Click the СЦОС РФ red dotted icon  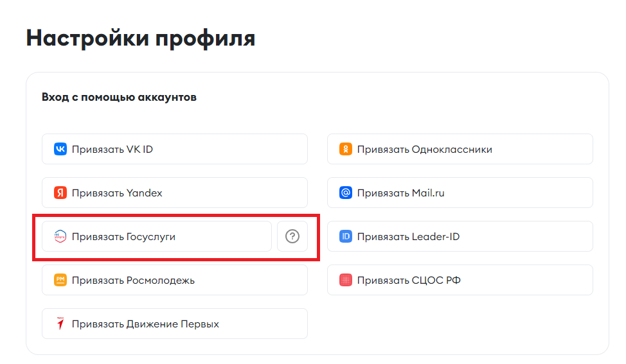[346, 280]
